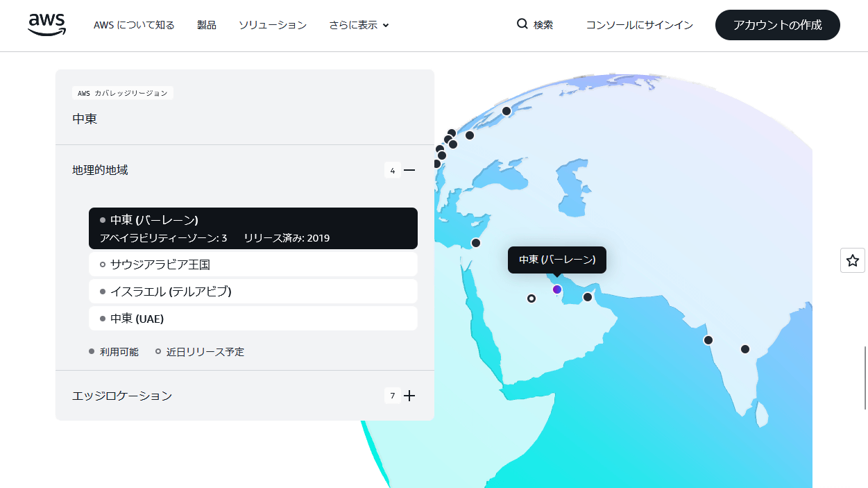Open the AWS について知る menu
The width and height of the screenshot is (868, 488).
click(x=134, y=25)
